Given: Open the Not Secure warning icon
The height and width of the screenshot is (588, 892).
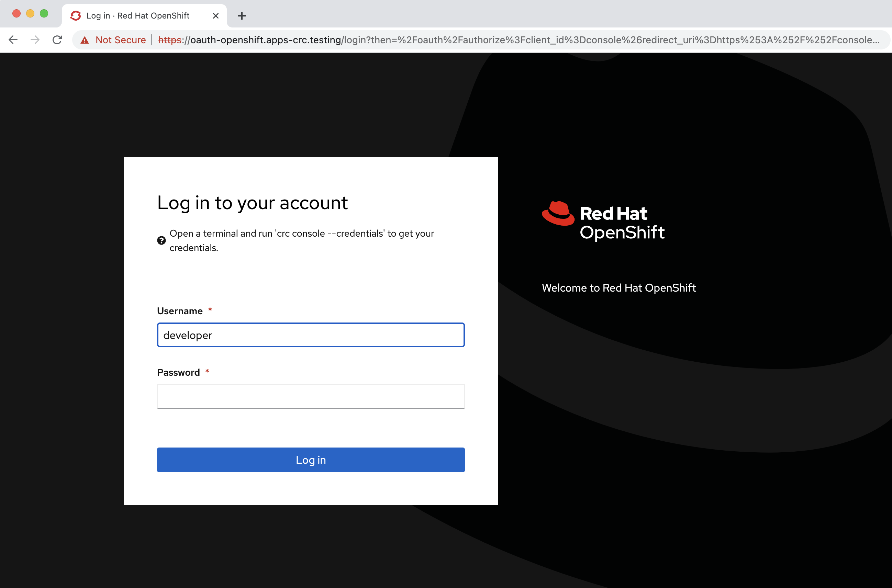Looking at the screenshot, I should tap(85, 40).
